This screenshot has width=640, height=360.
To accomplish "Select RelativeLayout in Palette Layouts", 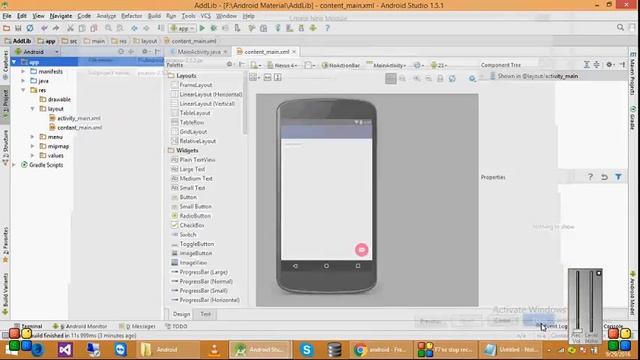I will (x=193, y=141).
